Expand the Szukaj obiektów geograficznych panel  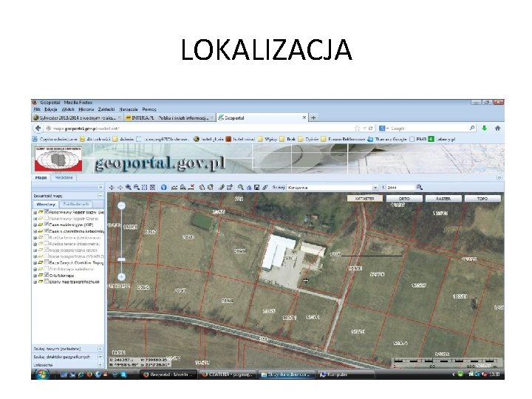[100, 357]
